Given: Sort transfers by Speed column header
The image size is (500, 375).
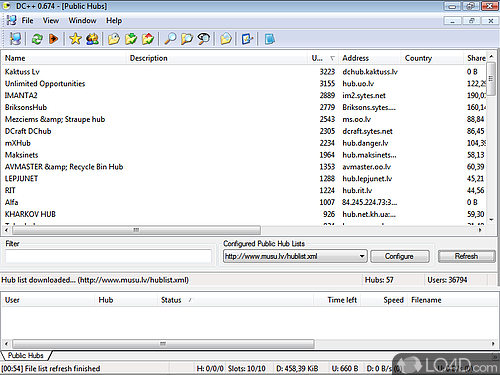Looking at the screenshot, I should click(384, 300).
